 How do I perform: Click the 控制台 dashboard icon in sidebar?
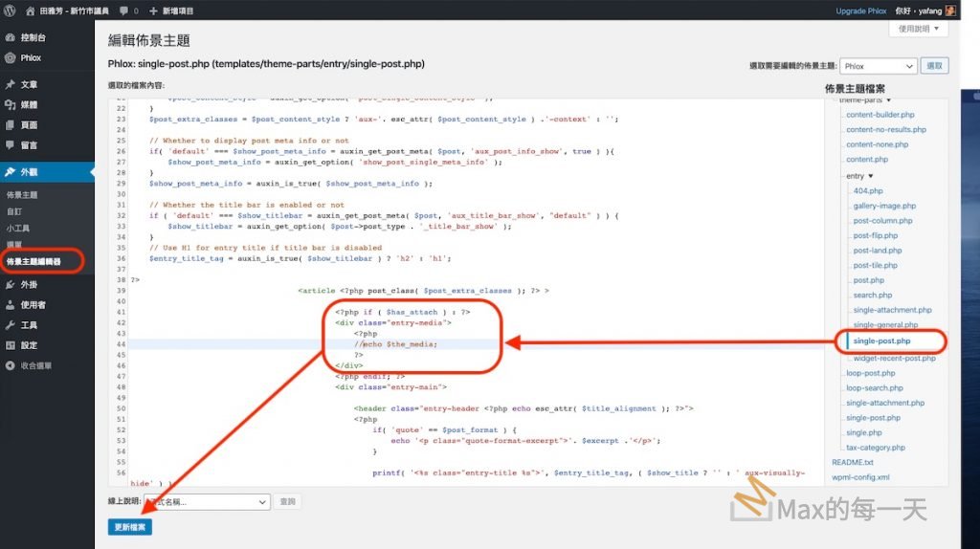11,37
